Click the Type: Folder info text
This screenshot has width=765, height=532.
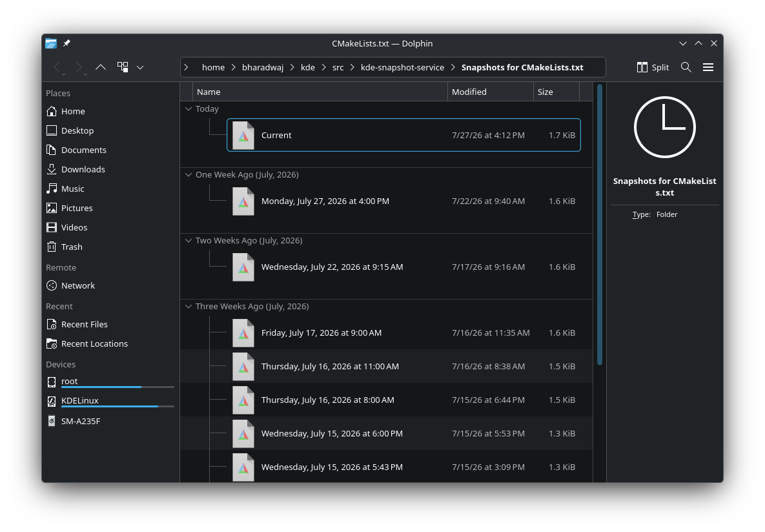click(x=655, y=214)
